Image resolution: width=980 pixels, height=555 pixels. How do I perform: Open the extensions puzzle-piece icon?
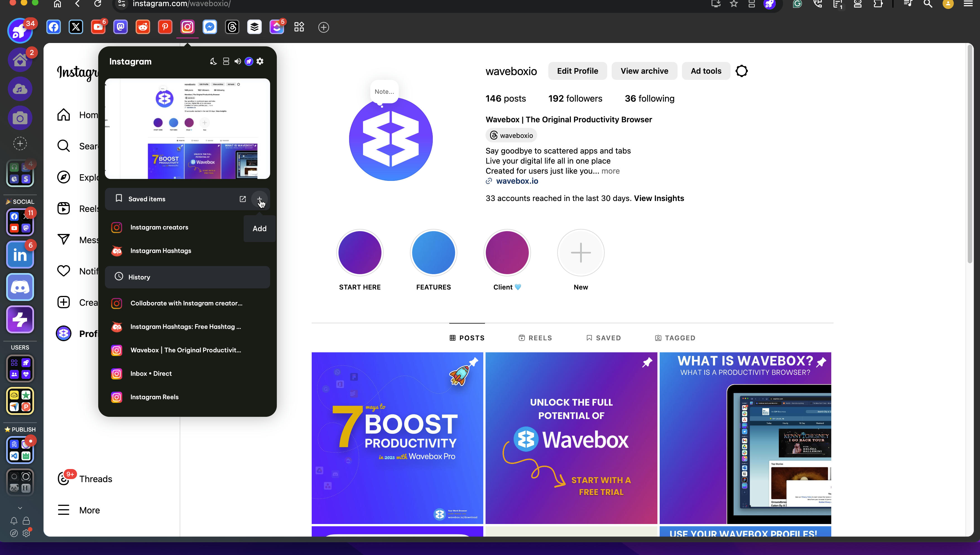click(x=878, y=4)
